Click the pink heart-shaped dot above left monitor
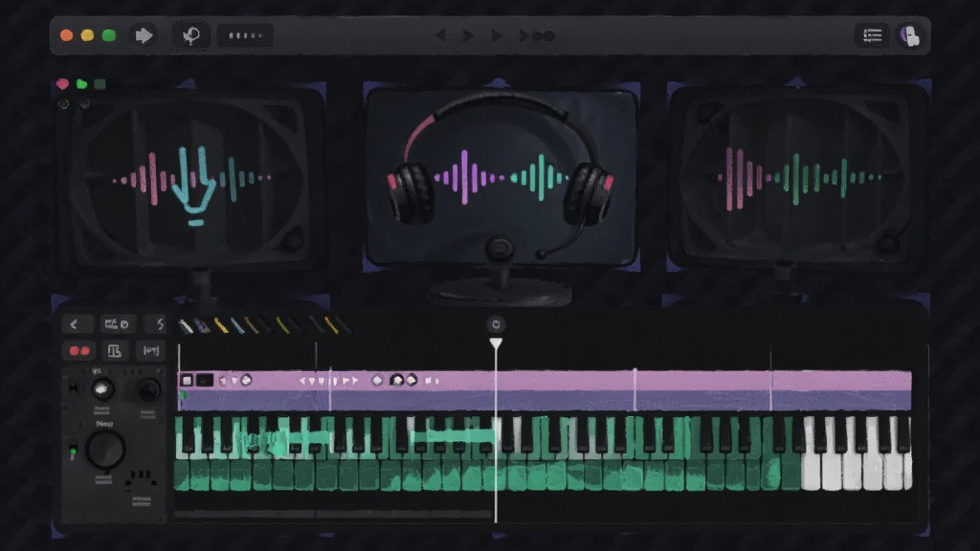980x551 pixels. tap(62, 84)
